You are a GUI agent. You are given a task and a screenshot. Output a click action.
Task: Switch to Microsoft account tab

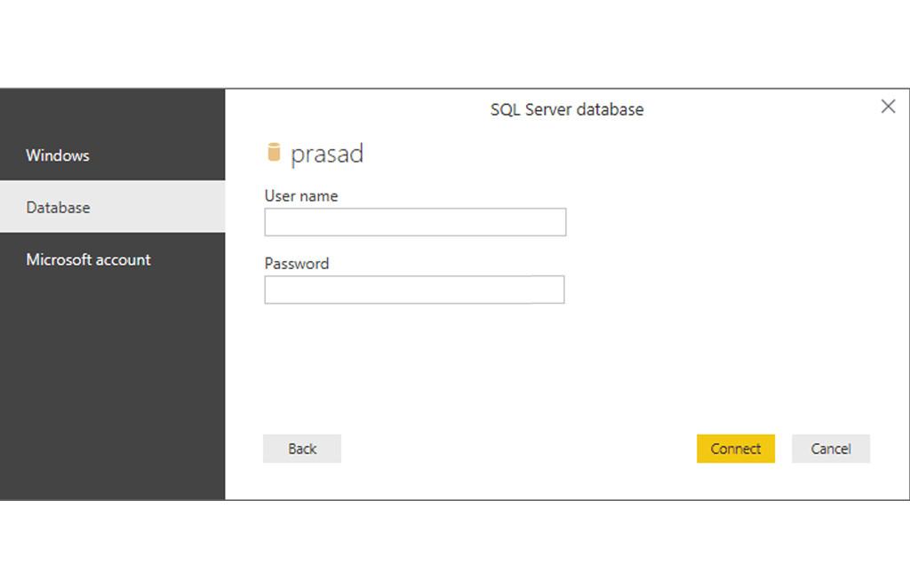click(x=112, y=259)
